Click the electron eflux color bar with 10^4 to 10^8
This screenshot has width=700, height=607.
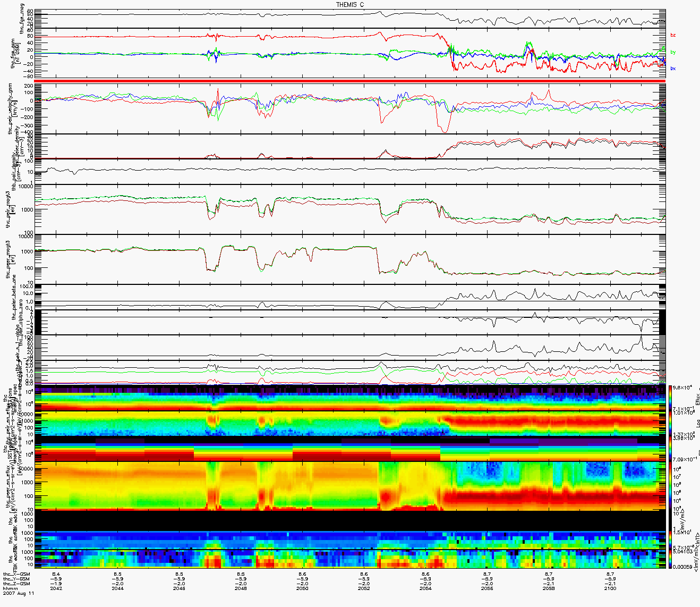click(x=671, y=486)
